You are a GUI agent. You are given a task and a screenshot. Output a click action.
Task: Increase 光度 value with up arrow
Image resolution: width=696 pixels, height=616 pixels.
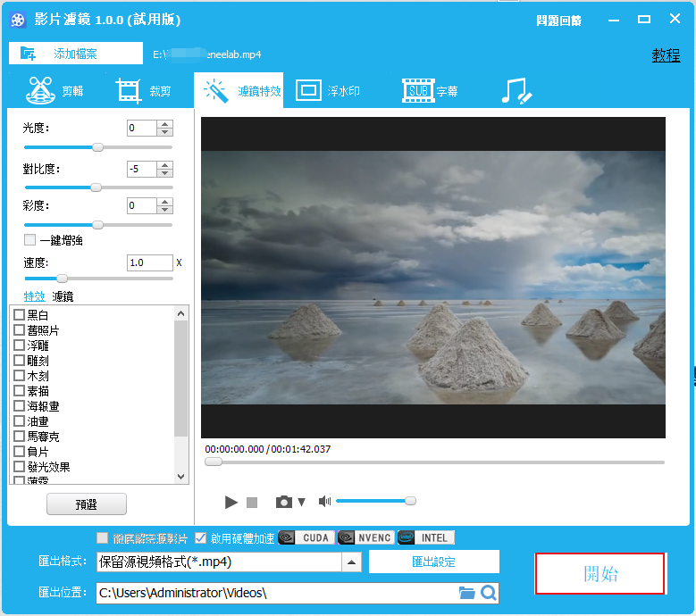164,124
